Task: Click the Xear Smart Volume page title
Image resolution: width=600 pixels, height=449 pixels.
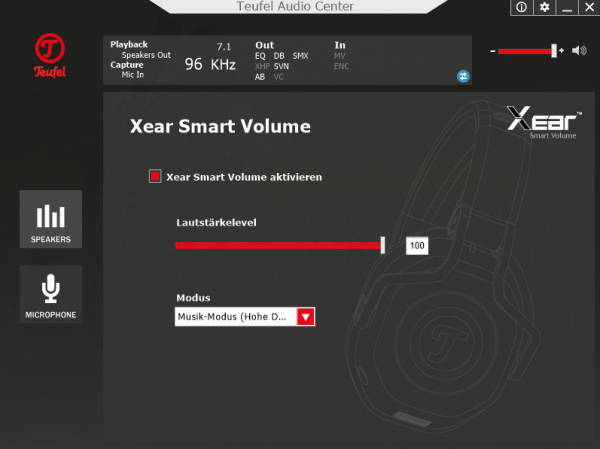Action: (220, 126)
